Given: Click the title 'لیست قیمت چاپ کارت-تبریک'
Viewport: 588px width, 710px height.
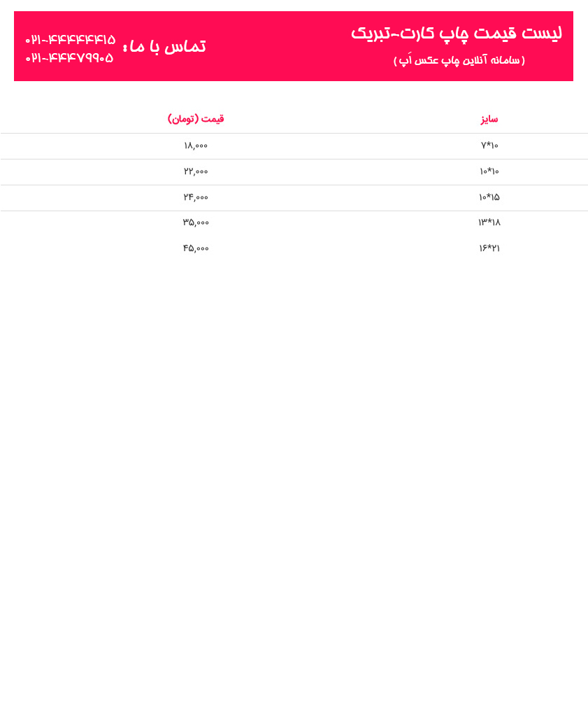Looking at the screenshot, I should coord(457,34).
